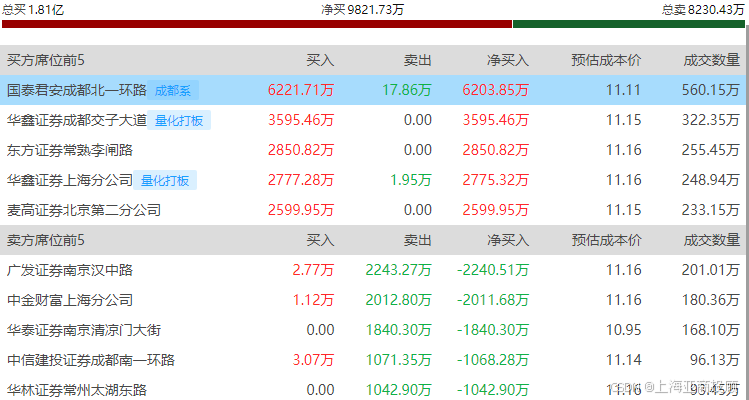Click volume 96.13万
The height and width of the screenshot is (400, 749).
[x=715, y=360]
